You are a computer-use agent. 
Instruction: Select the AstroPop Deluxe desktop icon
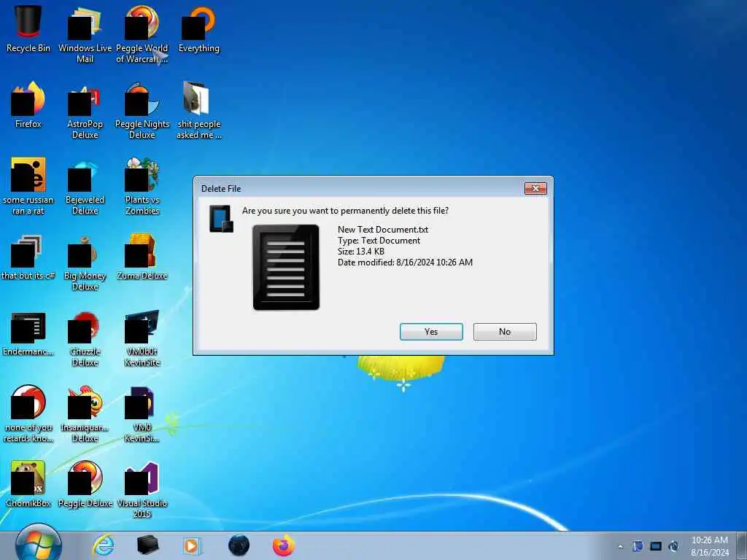click(85, 111)
